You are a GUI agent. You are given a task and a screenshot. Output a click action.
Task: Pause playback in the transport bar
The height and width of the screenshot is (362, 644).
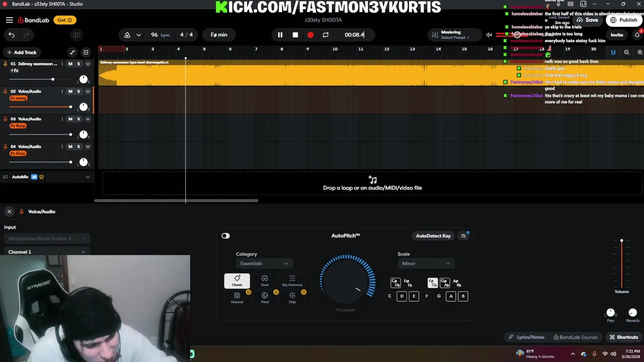(x=280, y=35)
